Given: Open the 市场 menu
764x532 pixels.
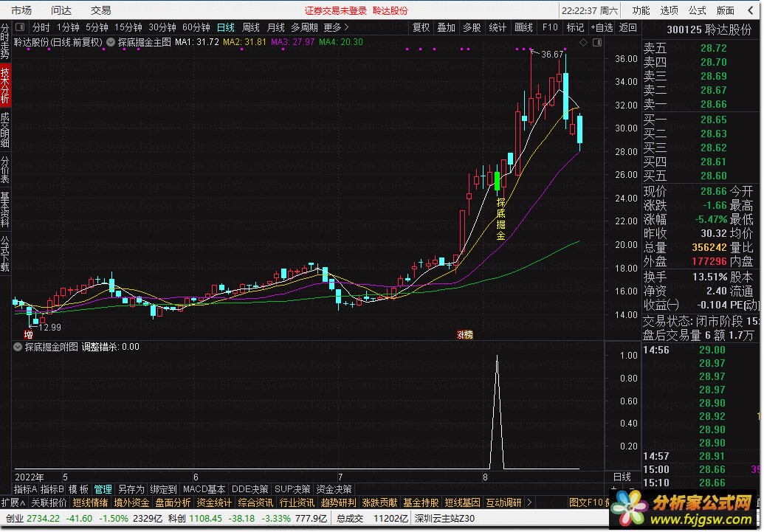Looking at the screenshot, I should [21, 10].
